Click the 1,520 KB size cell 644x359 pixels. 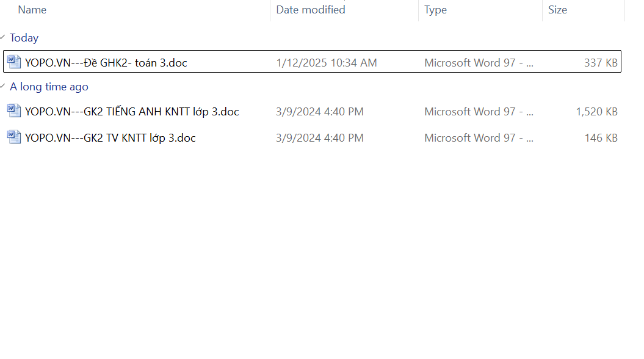click(596, 112)
